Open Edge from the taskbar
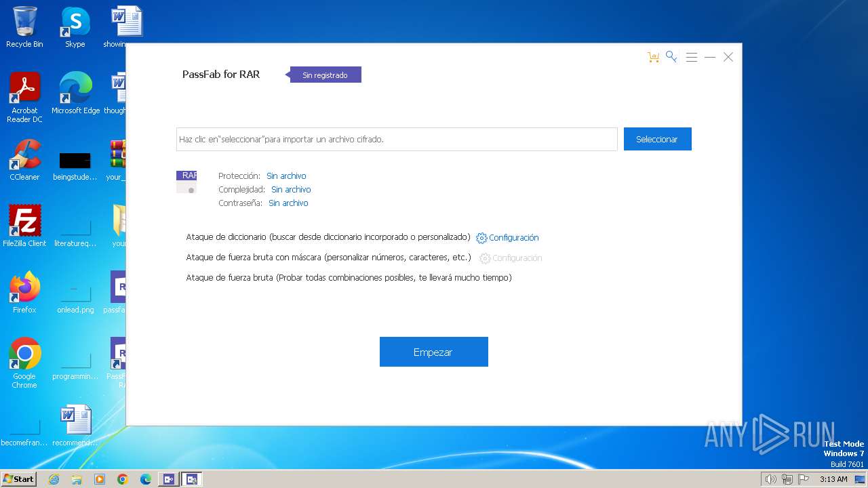The width and height of the screenshot is (868, 488). coord(146,479)
